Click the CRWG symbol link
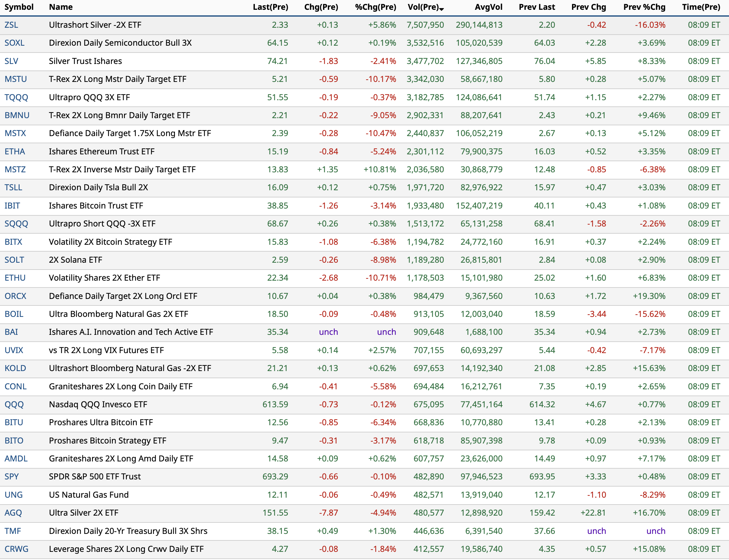The width and height of the screenshot is (729, 560). point(16,549)
